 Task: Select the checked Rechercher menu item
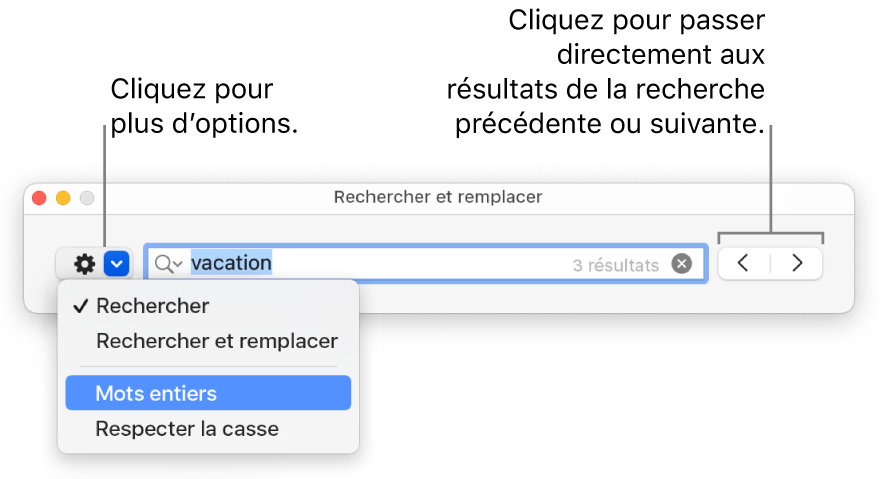pyautogui.click(x=153, y=306)
